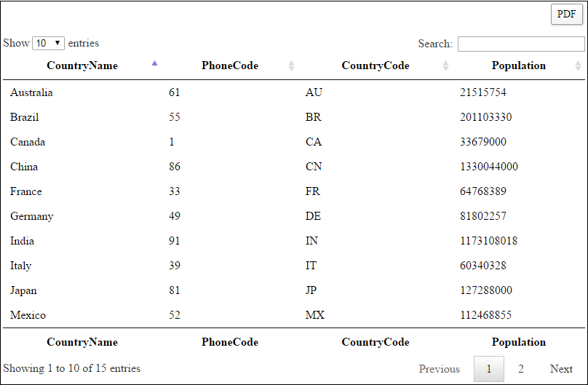Viewport: 588px width, 385px height.
Task: Sort by the CountryCode header
Action: point(376,66)
